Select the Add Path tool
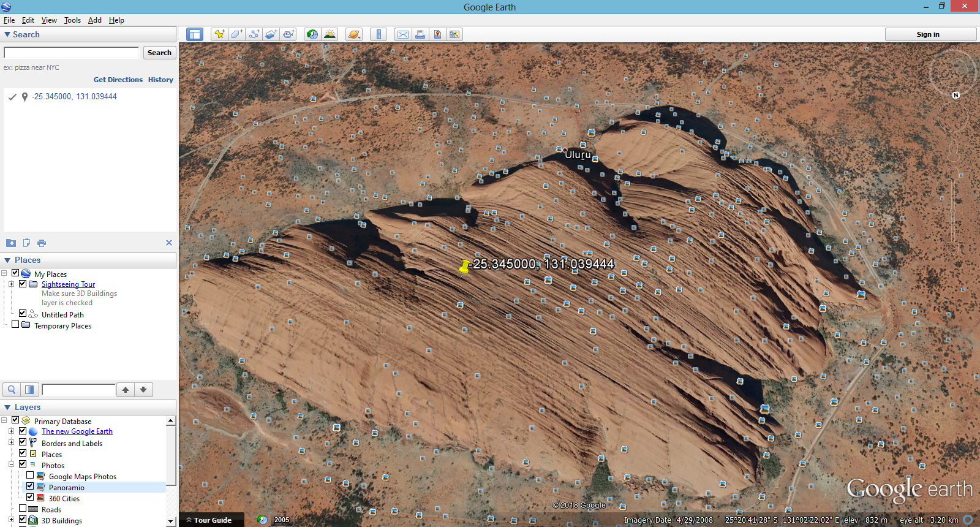Image resolution: width=980 pixels, height=527 pixels. pyautogui.click(x=254, y=34)
